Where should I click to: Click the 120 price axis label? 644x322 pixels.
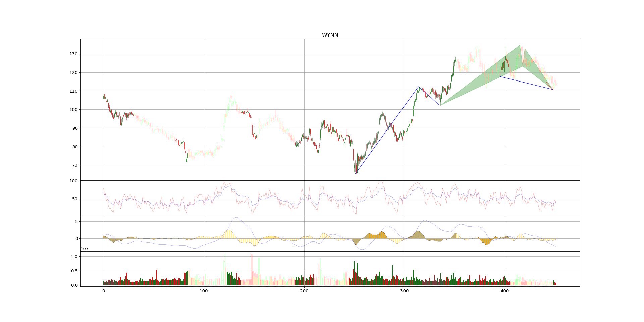pyautogui.click(x=73, y=73)
